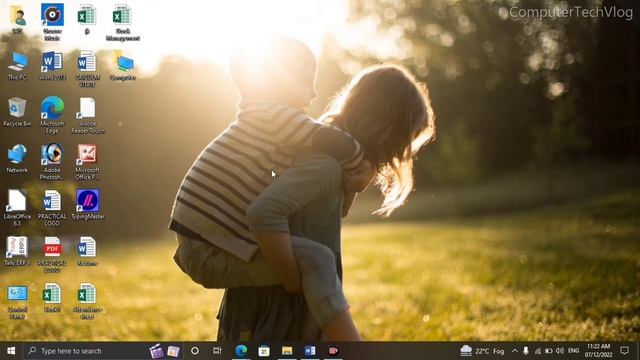Open the volume control in tray
Viewport: 640px width, 360px height.
tap(560, 351)
